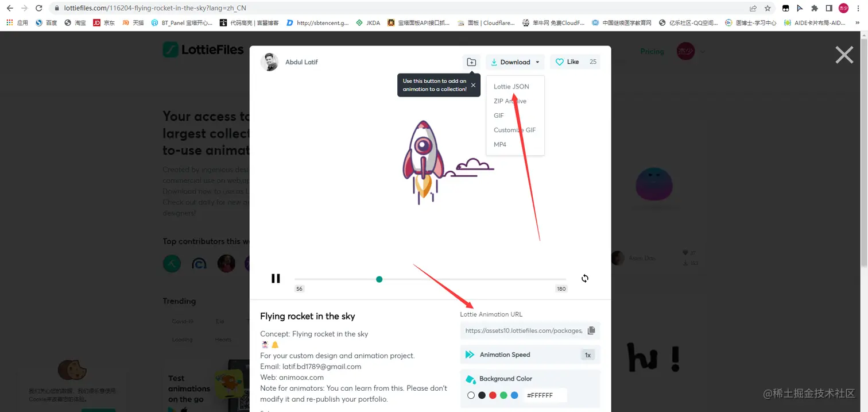Click the Animation Speed play icon
The height and width of the screenshot is (412, 868).
470,355
